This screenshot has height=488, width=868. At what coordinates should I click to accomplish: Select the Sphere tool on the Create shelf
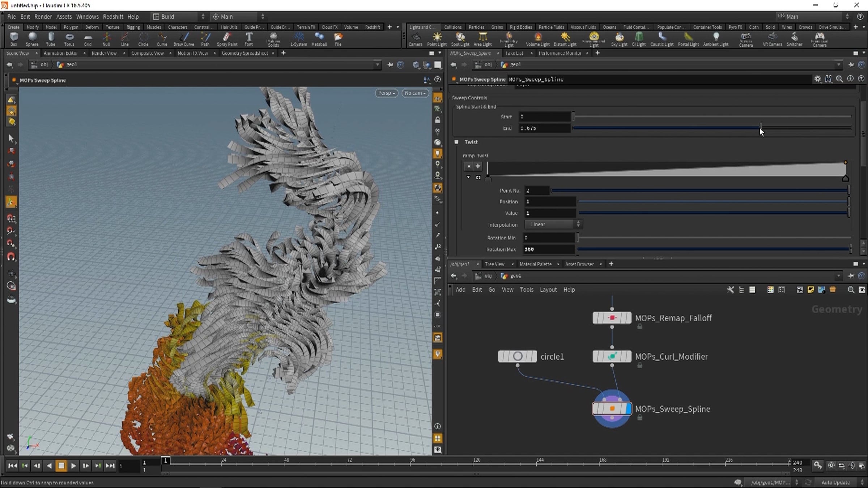32,39
